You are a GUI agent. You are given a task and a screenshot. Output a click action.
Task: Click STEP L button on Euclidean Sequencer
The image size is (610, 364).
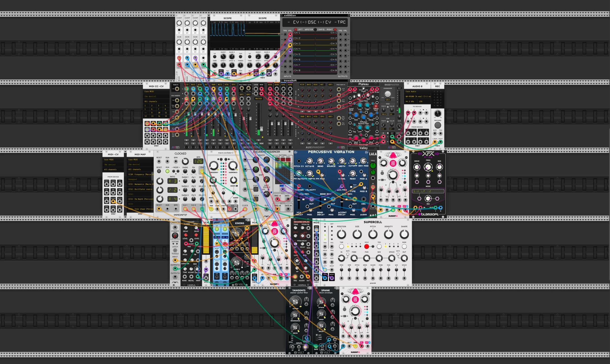[x=256, y=189]
